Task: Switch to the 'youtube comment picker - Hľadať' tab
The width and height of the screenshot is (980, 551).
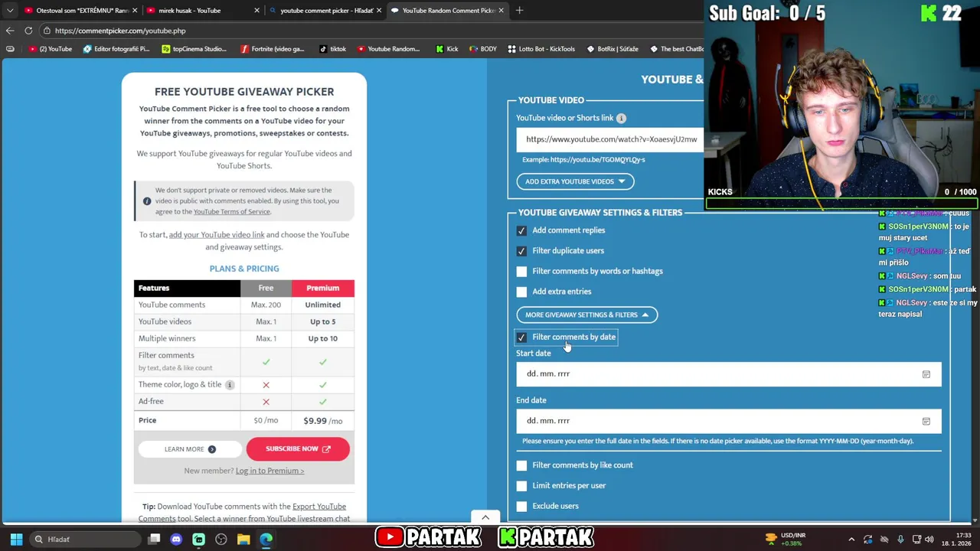Action: 327,10
